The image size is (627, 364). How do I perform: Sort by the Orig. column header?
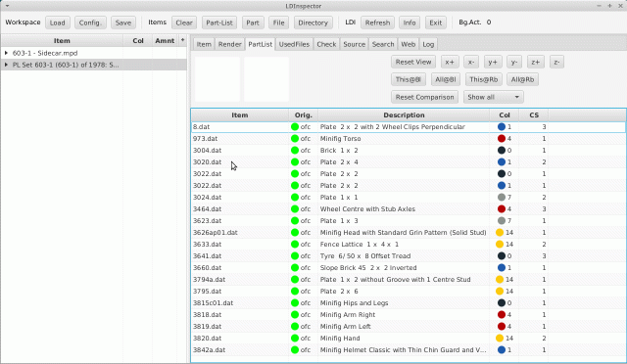(303, 115)
